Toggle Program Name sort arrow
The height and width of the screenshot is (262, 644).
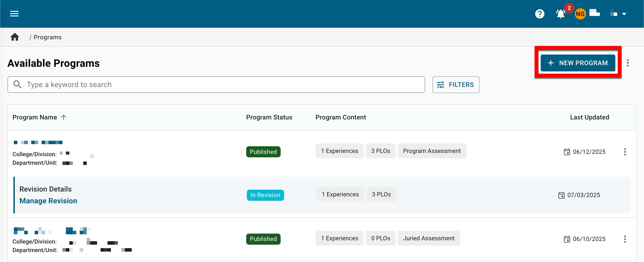(x=64, y=117)
